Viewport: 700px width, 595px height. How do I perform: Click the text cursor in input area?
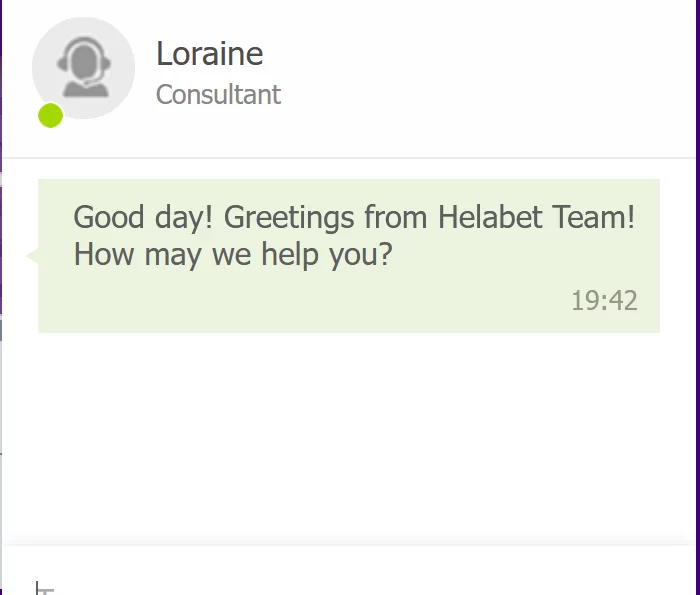pyautogui.click(x=37, y=587)
